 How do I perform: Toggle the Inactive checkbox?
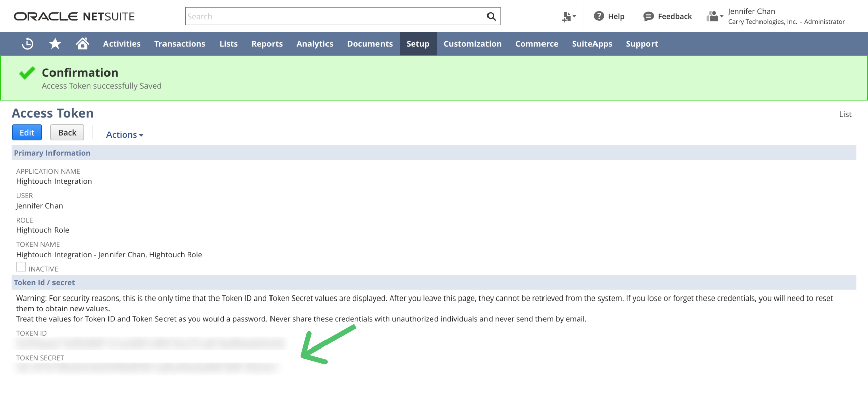click(x=21, y=267)
